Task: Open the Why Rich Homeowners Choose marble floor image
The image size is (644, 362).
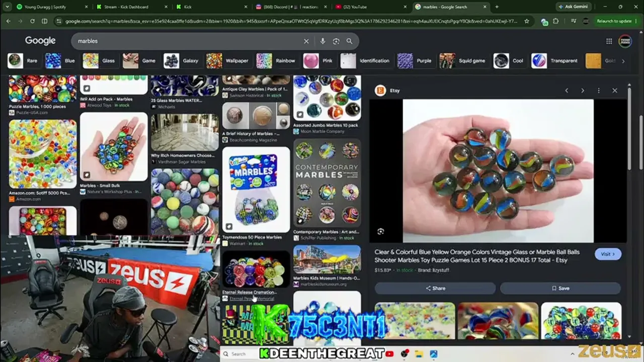Action: point(185,133)
